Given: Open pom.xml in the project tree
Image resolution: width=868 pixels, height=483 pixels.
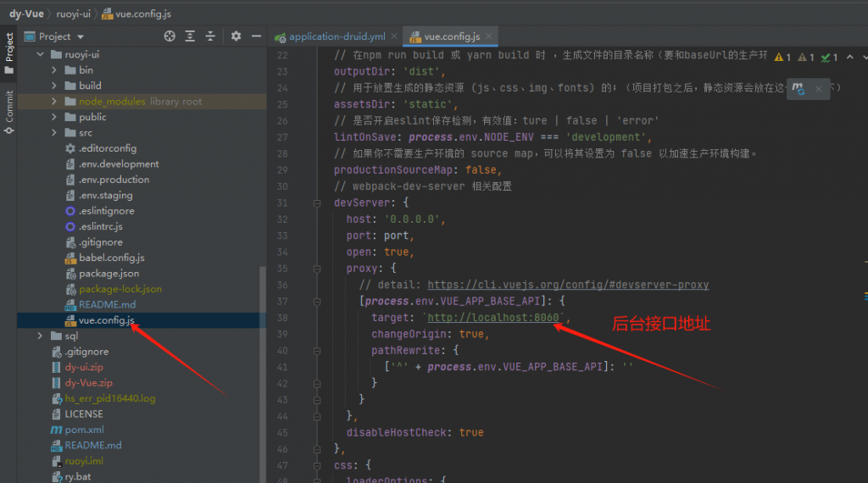Looking at the screenshot, I should (x=84, y=430).
